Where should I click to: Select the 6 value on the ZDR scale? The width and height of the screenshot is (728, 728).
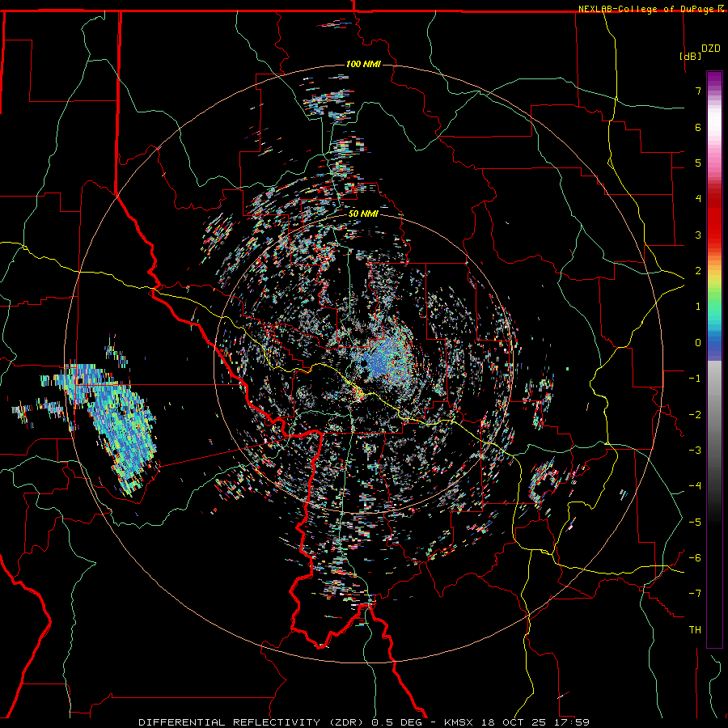pyautogui.click(x=698, y=127)
